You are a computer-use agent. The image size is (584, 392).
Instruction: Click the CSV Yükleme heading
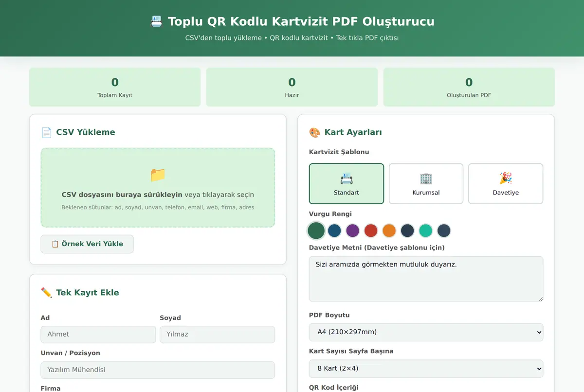[86, 132]
